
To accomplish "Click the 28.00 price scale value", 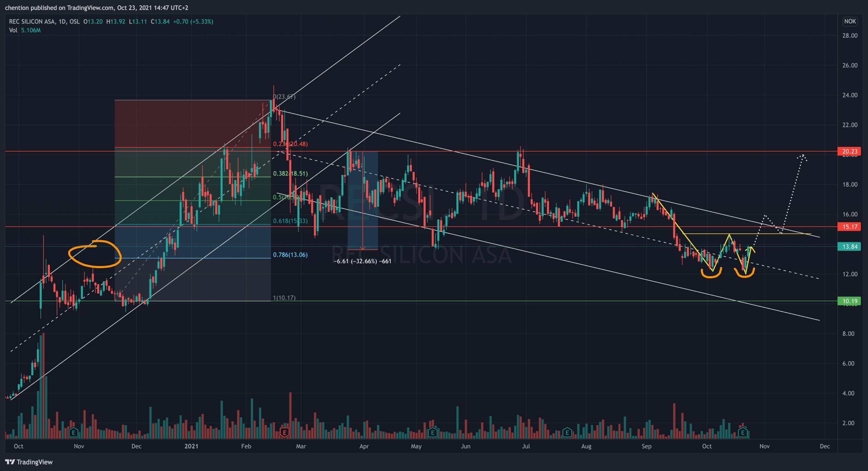I will pyautogui.click(x=850, y=36).
